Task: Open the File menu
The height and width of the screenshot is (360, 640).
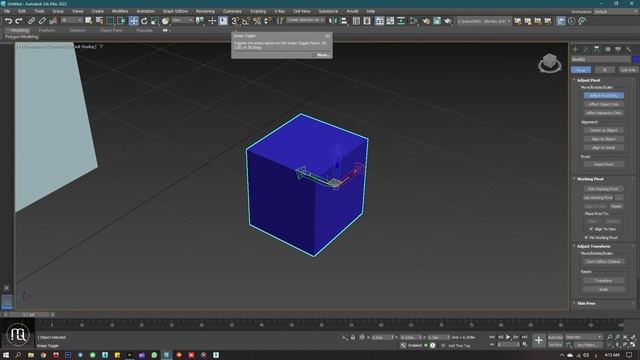Action: point(7,11)
